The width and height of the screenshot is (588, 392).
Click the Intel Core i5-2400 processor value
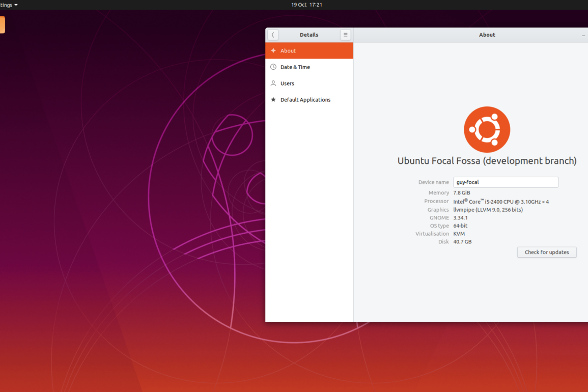(x=501, y=202)
